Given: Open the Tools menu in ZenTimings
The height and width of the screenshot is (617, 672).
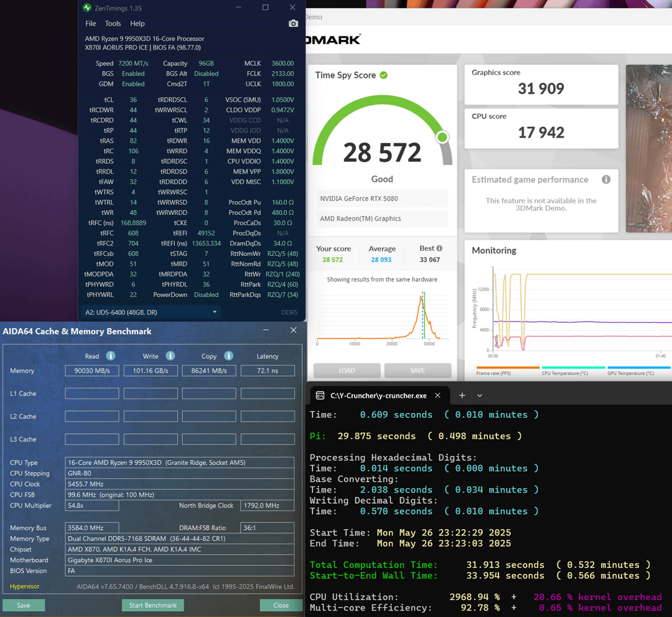Looking at the screenshot, I should [113, 24].
